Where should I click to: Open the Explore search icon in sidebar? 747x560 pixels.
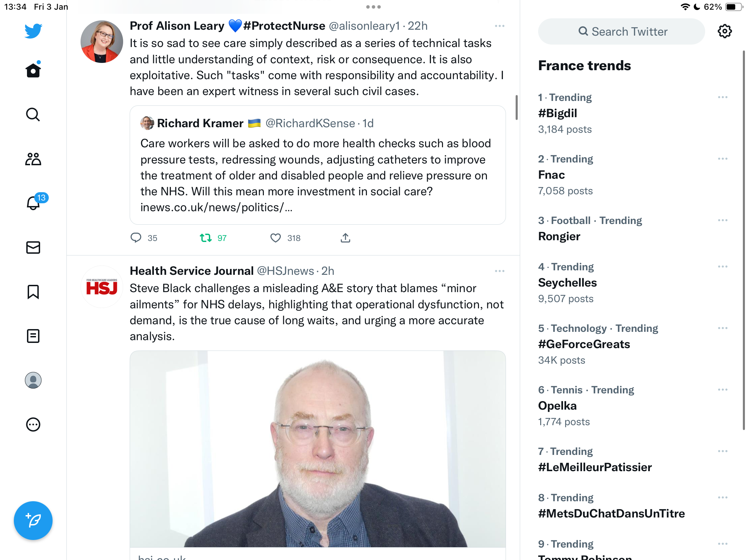33,114
